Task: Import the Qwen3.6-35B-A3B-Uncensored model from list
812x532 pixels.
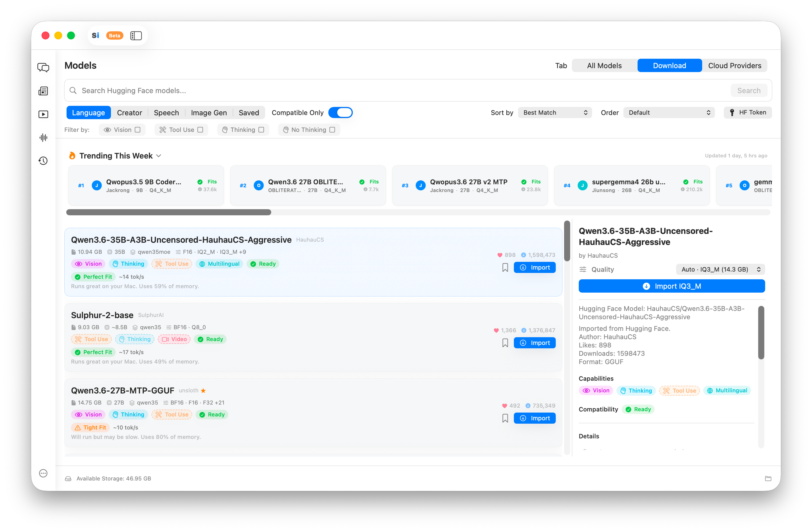Action: pyautogui.click(x=535, y=268)
